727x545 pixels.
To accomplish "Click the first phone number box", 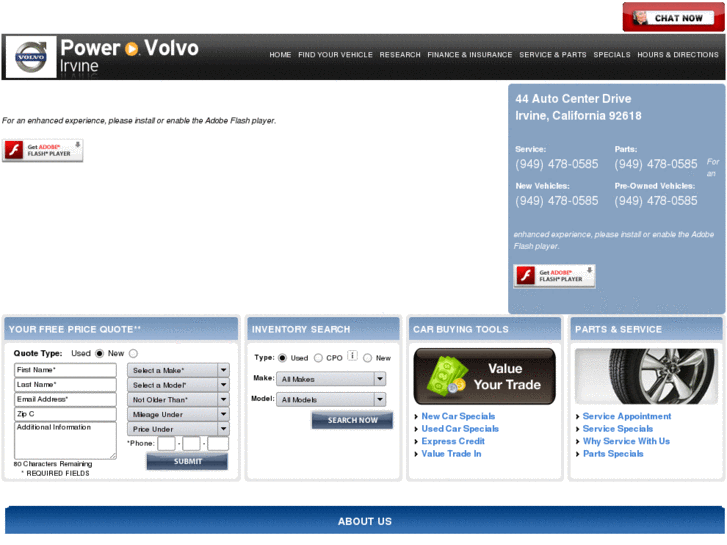I will point(166,444).
